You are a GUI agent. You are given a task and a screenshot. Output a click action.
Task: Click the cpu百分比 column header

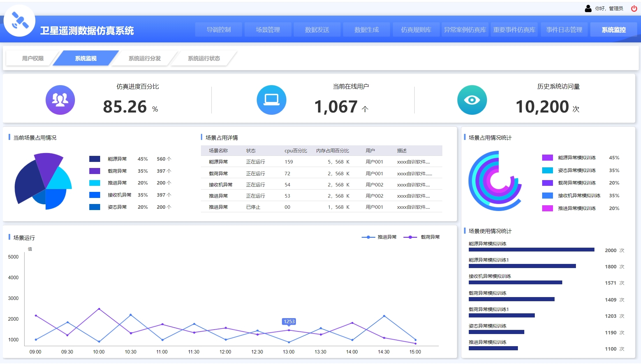296,150
